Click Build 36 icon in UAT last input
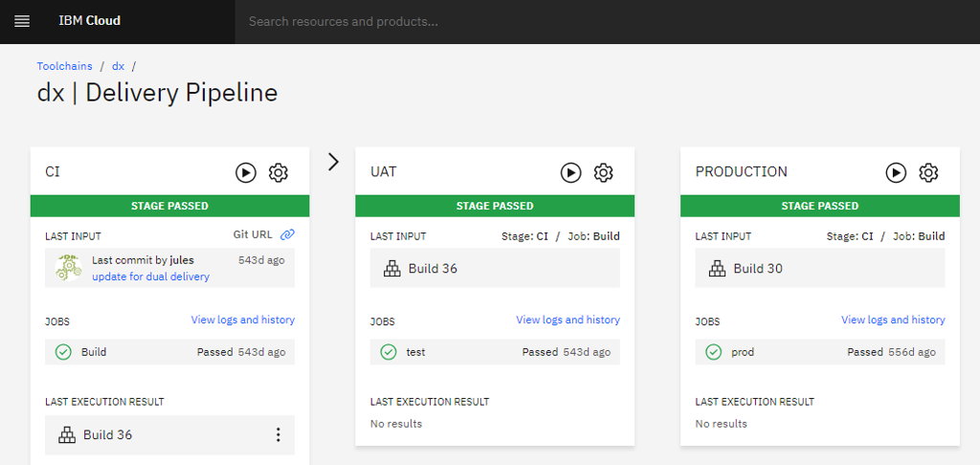Viewport: 980px width, 465px height. 391,269
